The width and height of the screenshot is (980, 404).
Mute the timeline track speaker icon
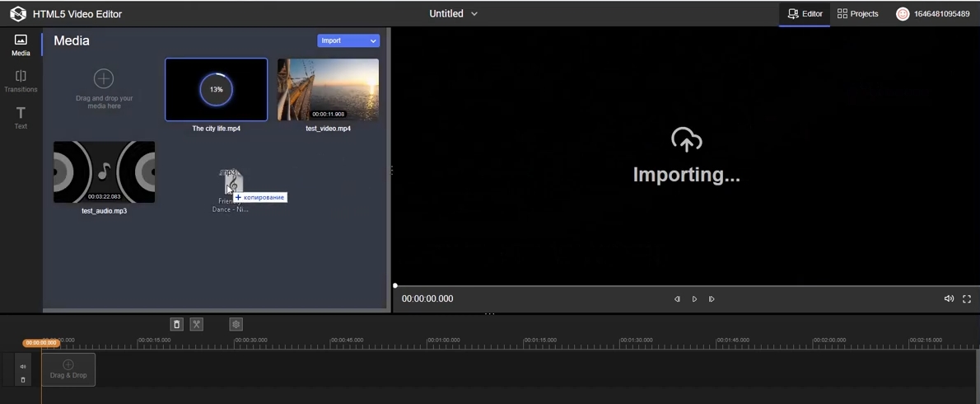pyautogui.click(x=23, y=366)
